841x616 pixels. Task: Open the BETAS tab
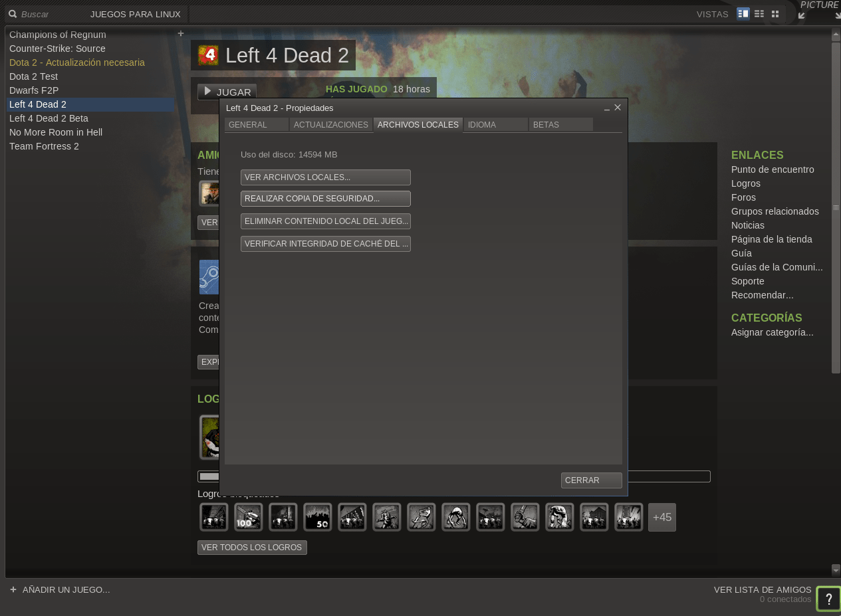[x=561, y=125]
